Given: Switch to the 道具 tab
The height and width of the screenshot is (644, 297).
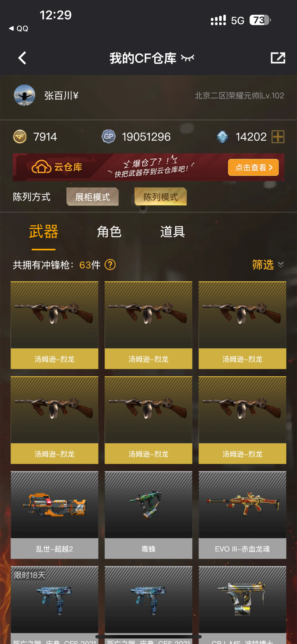Looking at the screenshot, I should (172, 232).
